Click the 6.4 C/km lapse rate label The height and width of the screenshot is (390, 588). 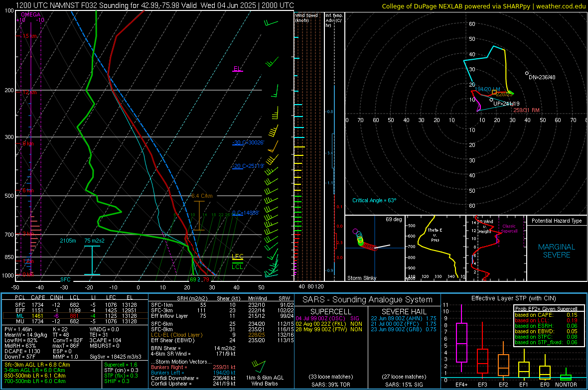coord(202,196)
